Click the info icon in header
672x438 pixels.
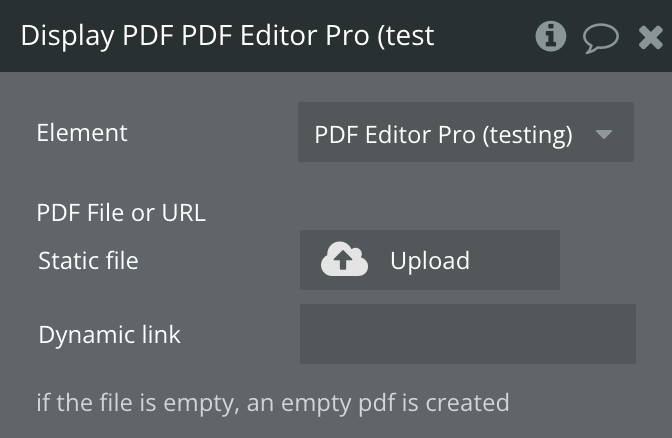tap(551, 37)
